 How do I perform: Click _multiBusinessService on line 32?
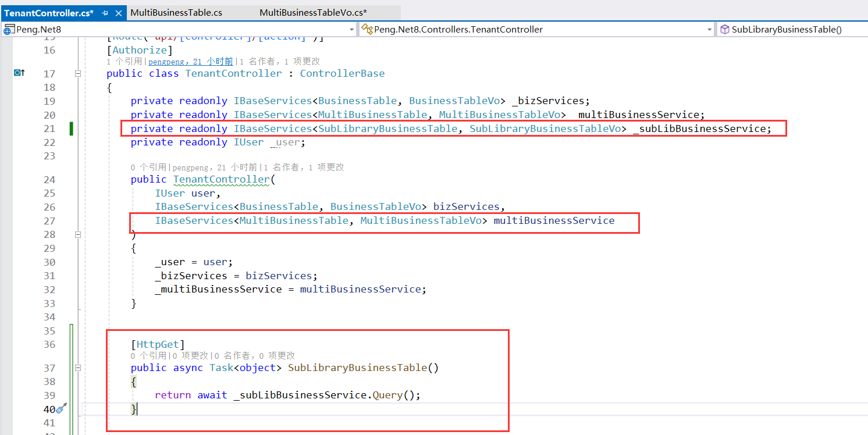(x=218, y=289)
